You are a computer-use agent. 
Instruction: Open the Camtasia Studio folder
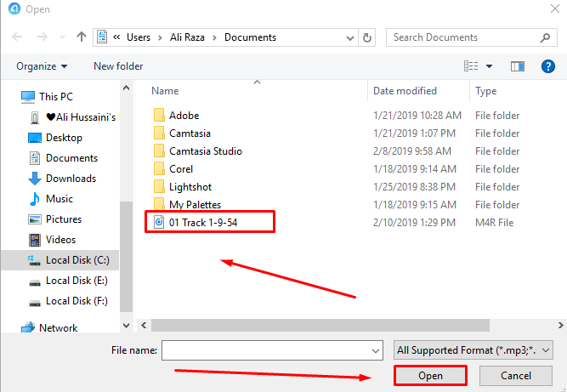click(x=205, y=151)
